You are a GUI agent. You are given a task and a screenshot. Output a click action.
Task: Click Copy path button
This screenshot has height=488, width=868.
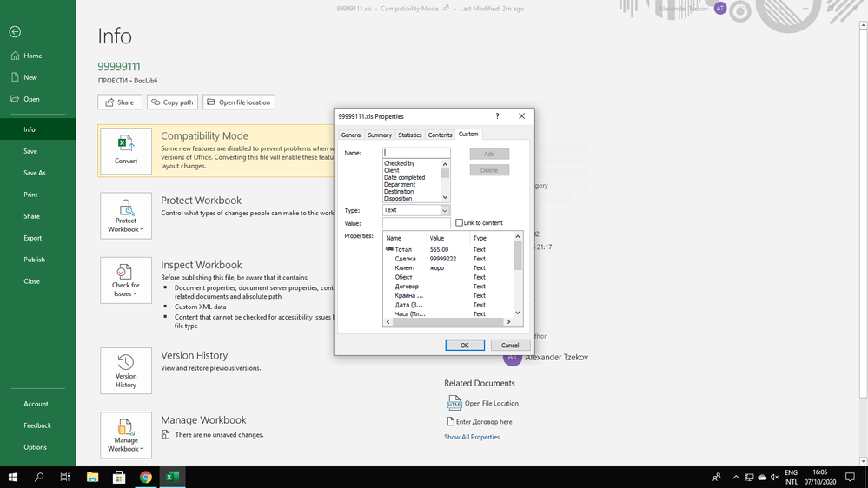pos(172,102)
